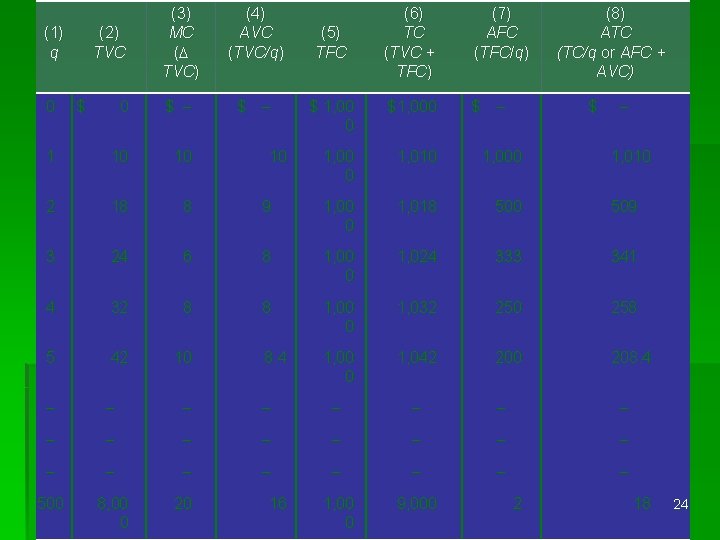This screenshot has width=720, height=540.
Task: Click the AFC value "250"
Action: pos(509,307)
